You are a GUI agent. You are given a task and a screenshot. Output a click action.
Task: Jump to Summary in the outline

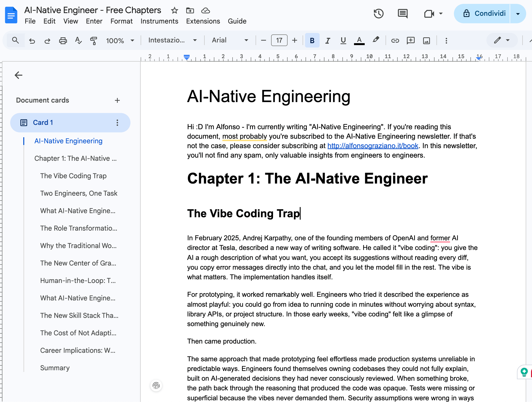[x=55, y=368]
